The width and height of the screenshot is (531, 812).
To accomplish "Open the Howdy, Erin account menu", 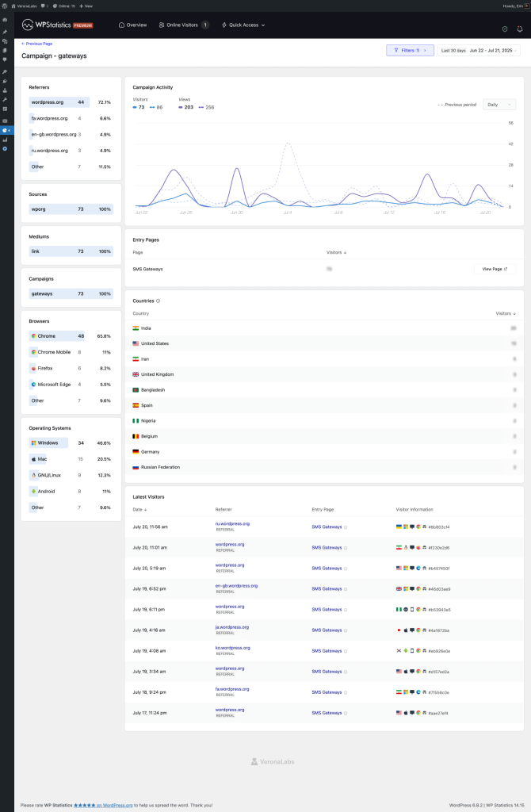I will coord(515,6).
